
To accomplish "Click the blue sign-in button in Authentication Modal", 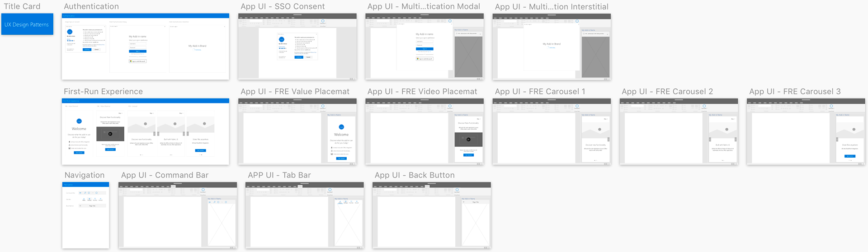I will (x=425, y=49).
